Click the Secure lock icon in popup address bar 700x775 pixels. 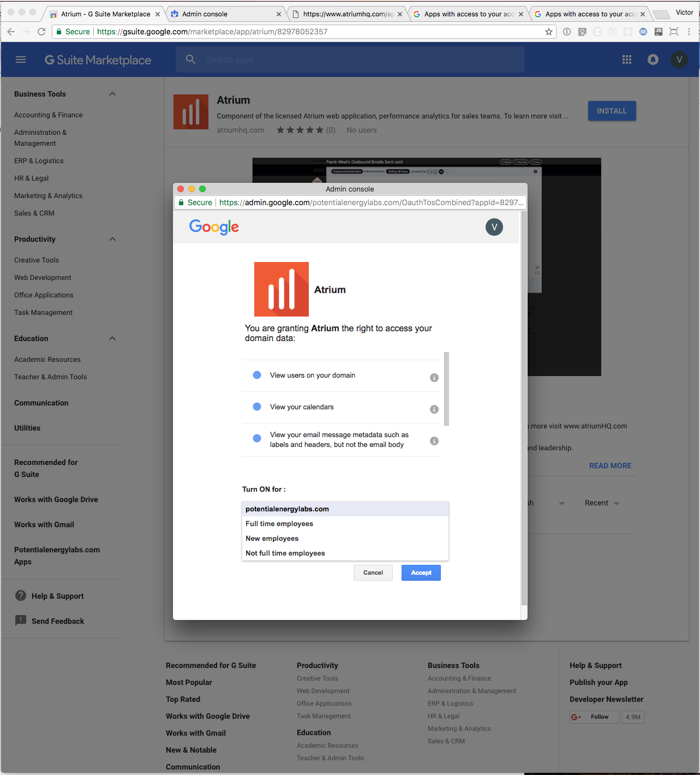pyautogui.click(x=181, y=202)
